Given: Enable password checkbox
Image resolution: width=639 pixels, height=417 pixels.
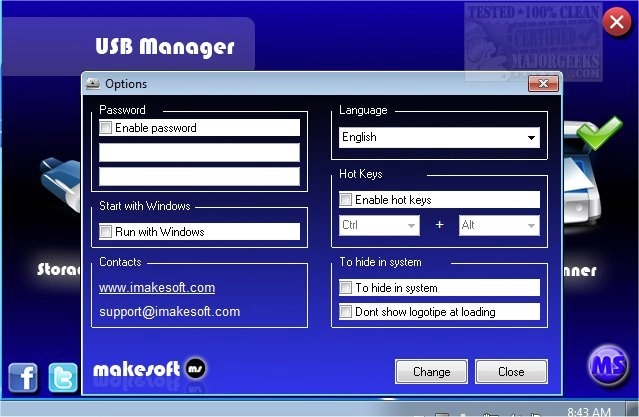Looking at the screenshot, I should point(106,128).
